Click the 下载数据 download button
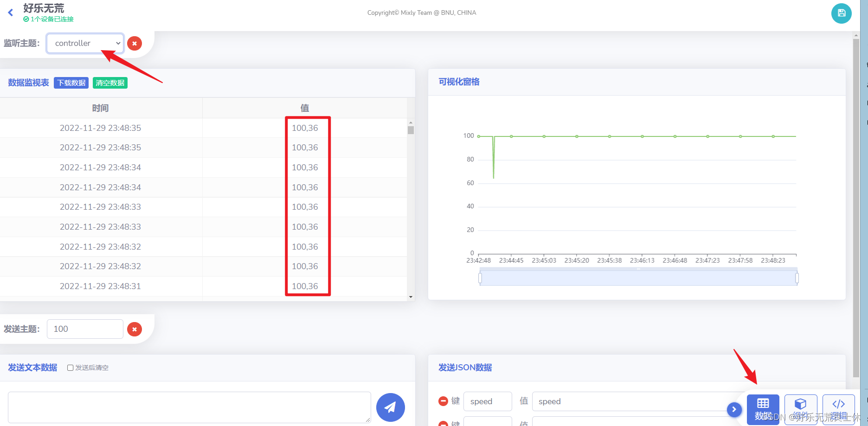Viewport: 868px width, 426px height. coord(71,83)
